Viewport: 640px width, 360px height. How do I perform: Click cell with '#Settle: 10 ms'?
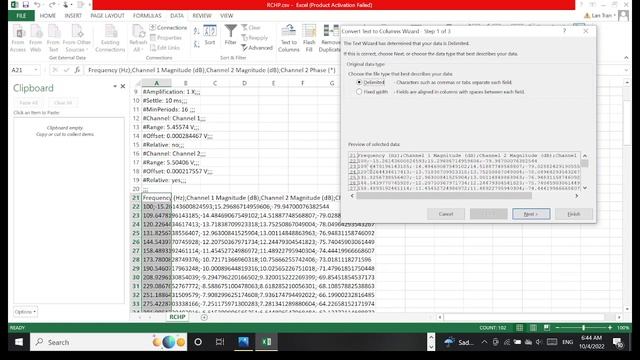(156, 100)
